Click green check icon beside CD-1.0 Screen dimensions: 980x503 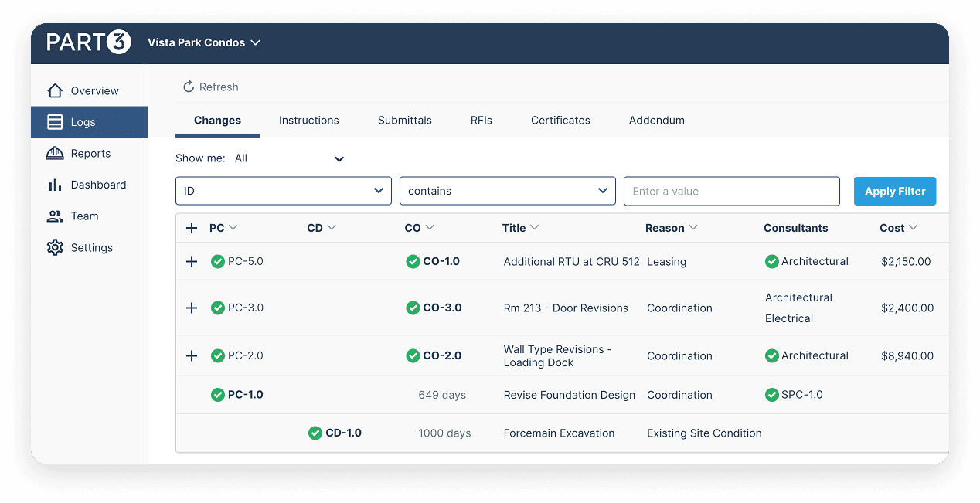(315, 433)
